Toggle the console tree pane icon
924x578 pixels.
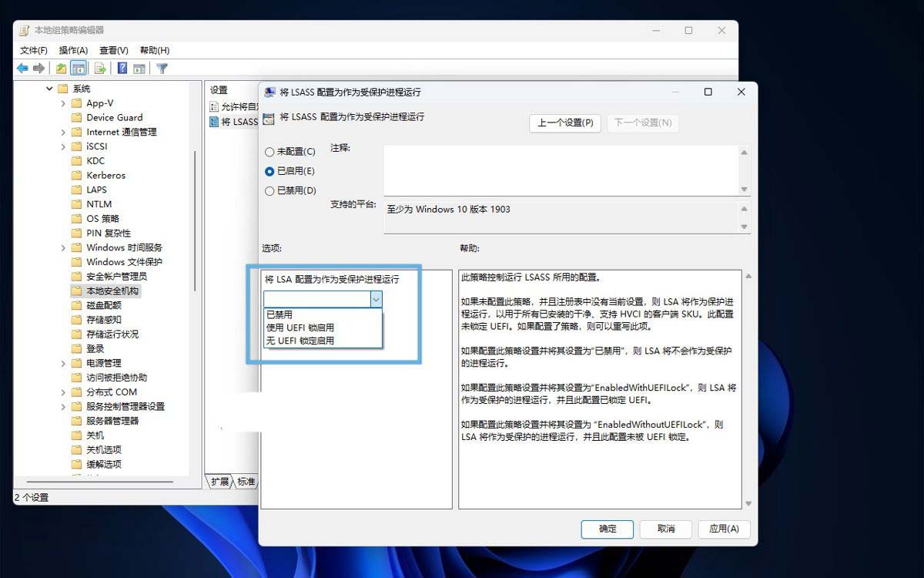tap(79, 68)
